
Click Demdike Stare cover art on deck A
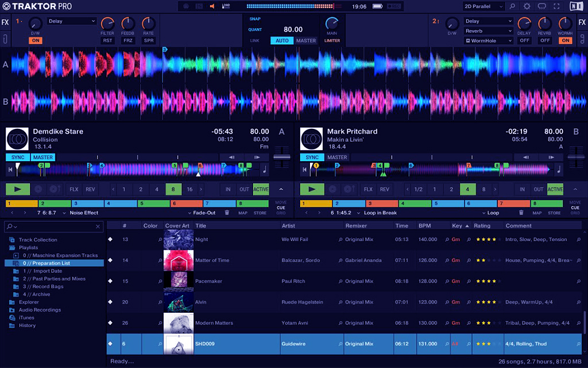17,139
